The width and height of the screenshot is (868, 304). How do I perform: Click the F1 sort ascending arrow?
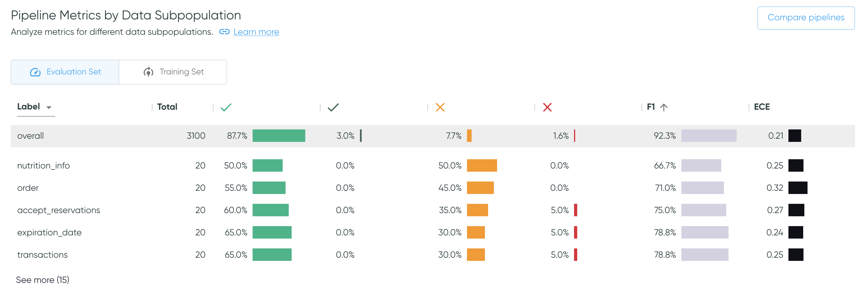click(x=664, y=107)
